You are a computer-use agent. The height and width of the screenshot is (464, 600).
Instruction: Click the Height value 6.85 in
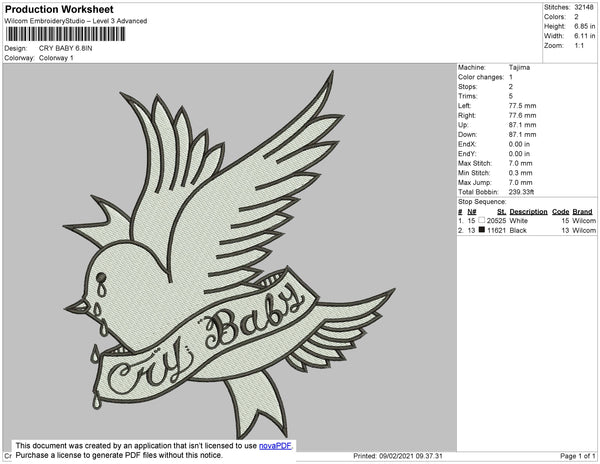(585, 26)
